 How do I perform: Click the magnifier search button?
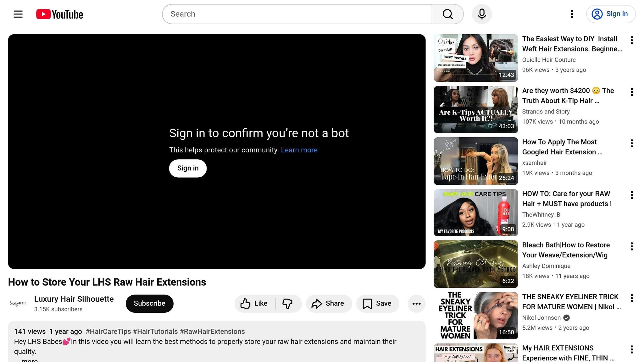[447, 14]
